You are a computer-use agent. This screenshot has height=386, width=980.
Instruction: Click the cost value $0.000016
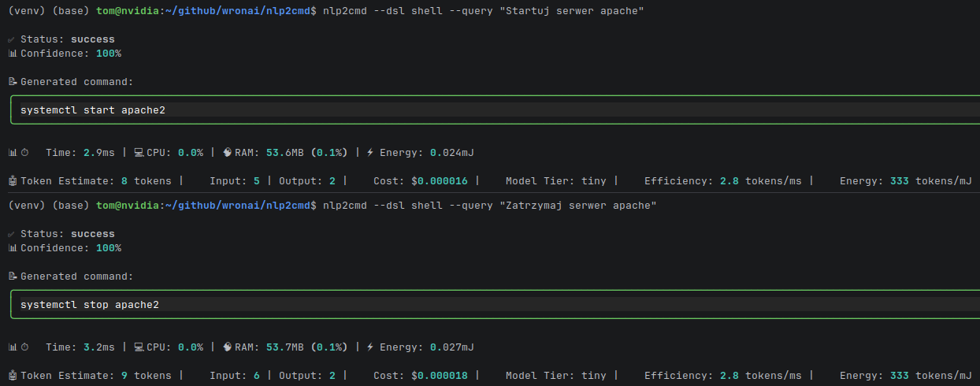(x=439, y=181)
